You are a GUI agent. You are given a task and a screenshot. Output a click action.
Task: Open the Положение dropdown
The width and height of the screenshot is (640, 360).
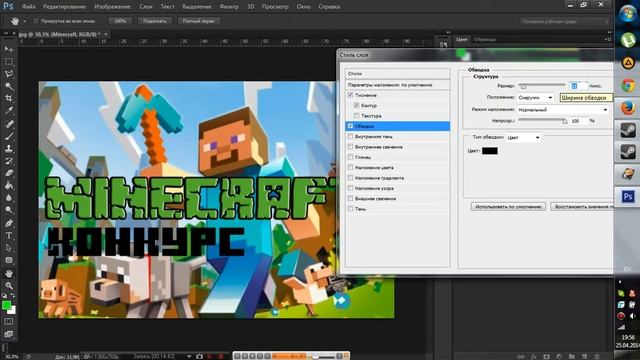pos(535,98)
